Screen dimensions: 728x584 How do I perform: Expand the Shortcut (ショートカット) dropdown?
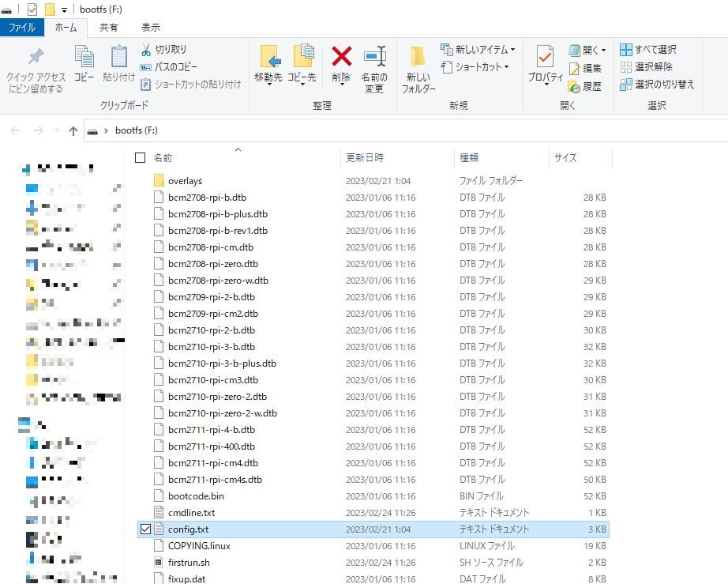coord(506,67)
